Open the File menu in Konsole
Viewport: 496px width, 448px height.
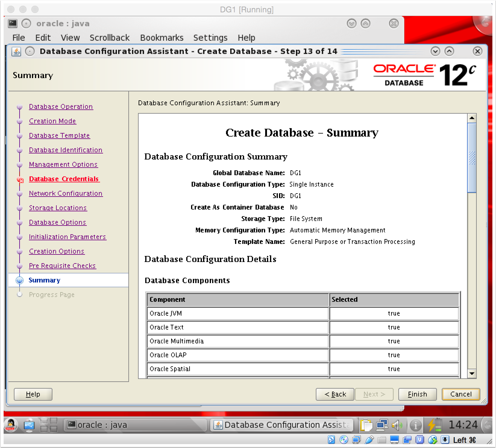(19, 38)
